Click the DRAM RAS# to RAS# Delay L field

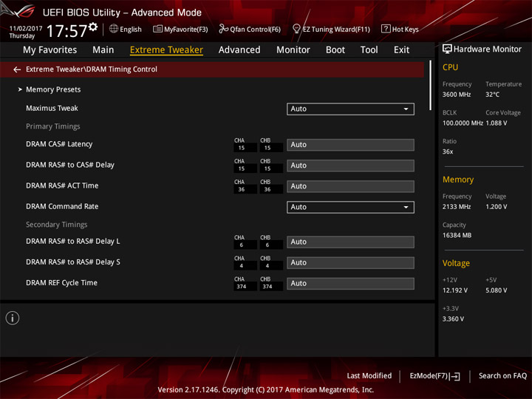(350, 242)
